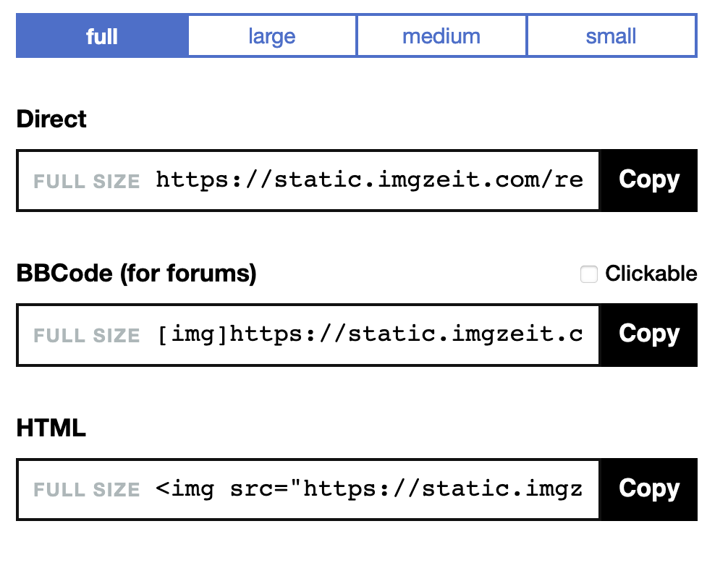728x563 pixels.
Task: Switch to the large size tab
Action: [x=272, y=35]
